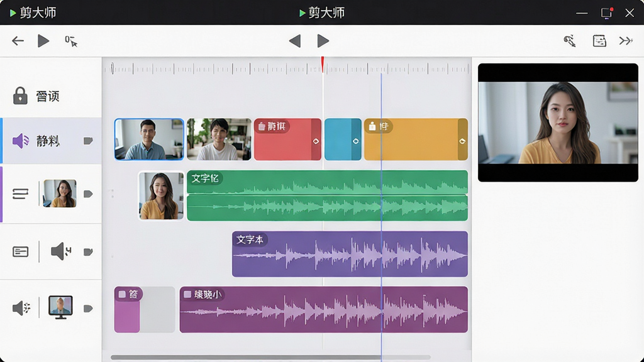Select the clip of person in white shirt

coord(219,139)
